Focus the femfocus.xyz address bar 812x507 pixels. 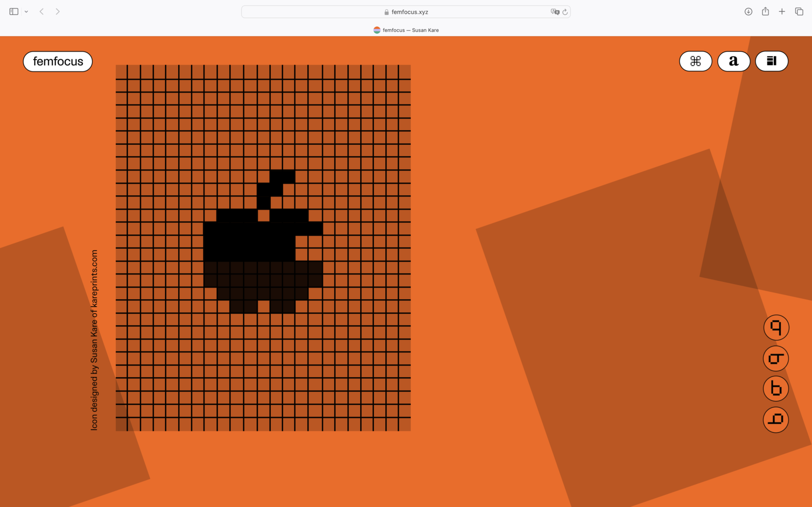(406, 12)
